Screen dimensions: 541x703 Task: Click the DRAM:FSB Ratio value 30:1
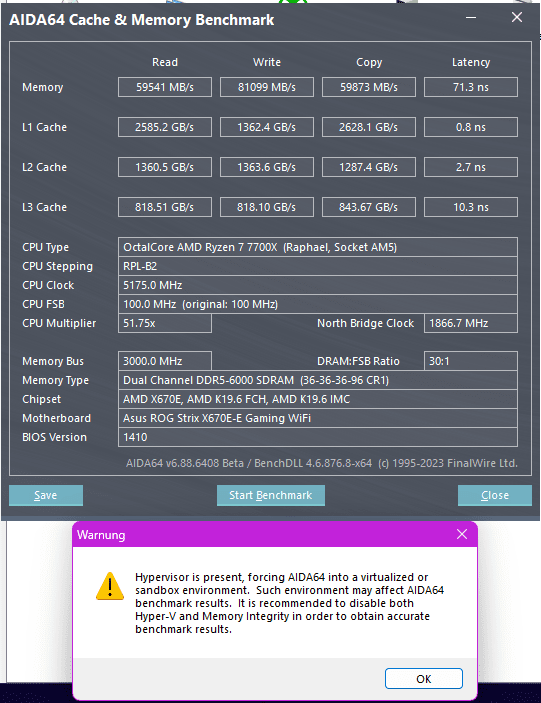click(x=471, y=361)
